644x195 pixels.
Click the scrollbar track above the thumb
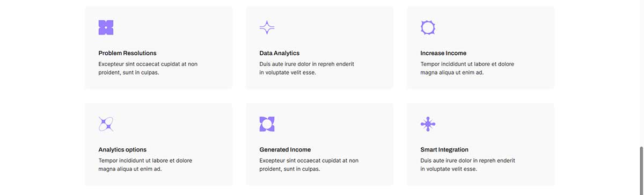[x=640, y=73]
